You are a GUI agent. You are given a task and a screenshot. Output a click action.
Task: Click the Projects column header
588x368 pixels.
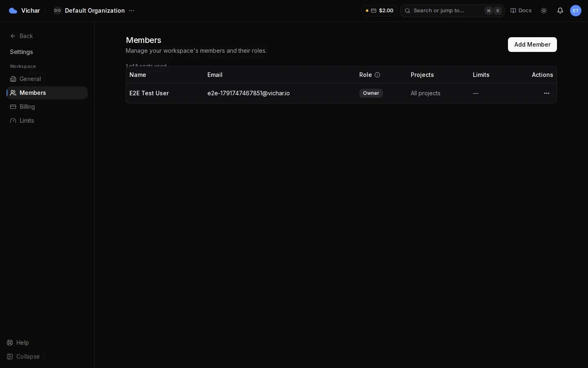click(x=422, y=75)
